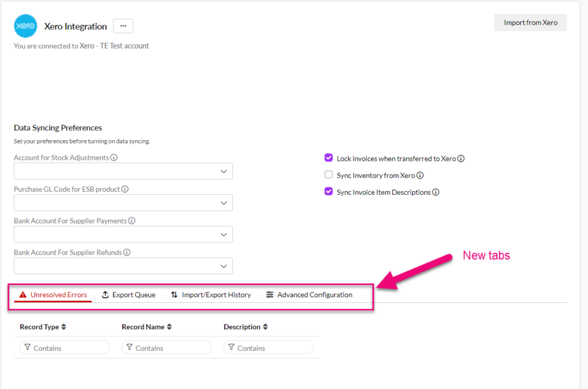Click the filter icon in Record Type column
The image size is (588, 389).
click(x=27, y=347)
